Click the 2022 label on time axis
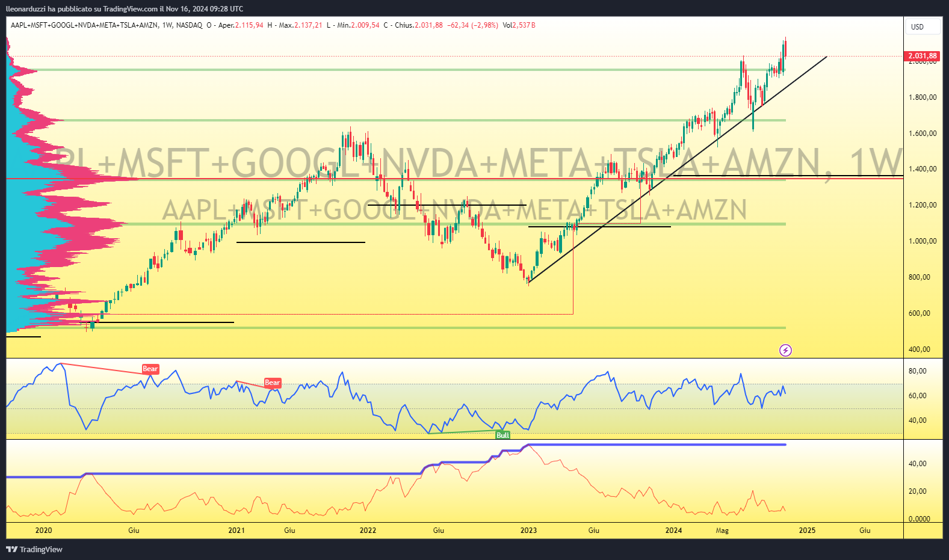949x560 pixels. point(368,530)
